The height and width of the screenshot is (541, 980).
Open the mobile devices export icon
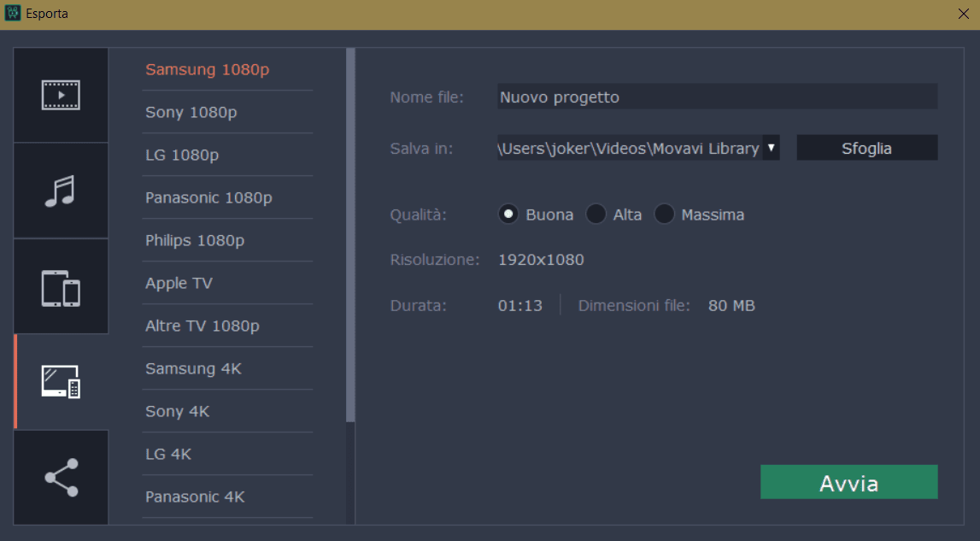[61, 287]
